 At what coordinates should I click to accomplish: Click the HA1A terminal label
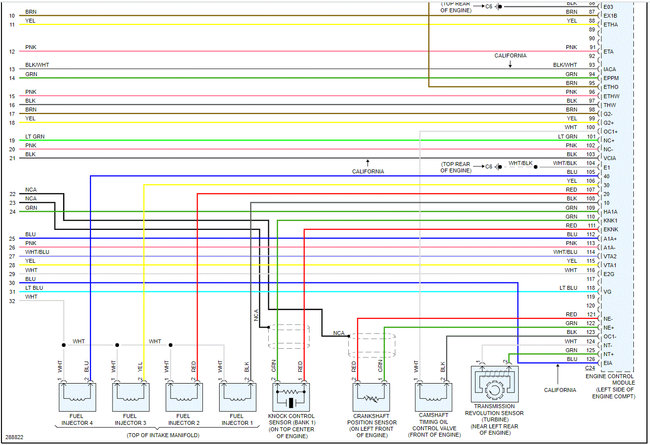pyautogui.click(x=610, y=212)
